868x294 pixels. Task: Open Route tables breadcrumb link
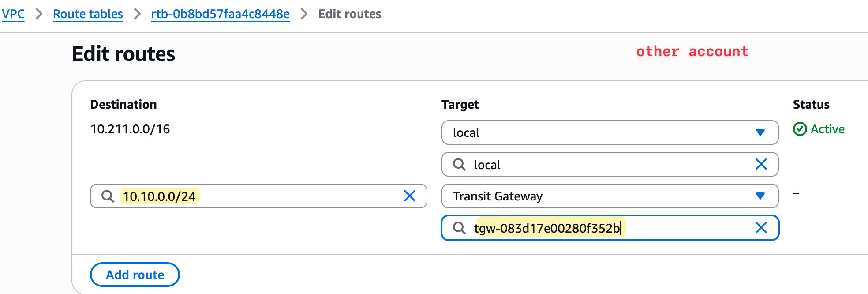[88, 14]
